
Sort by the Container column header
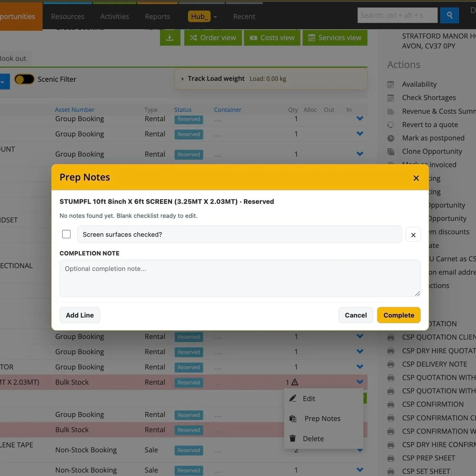tap(228, 110)
